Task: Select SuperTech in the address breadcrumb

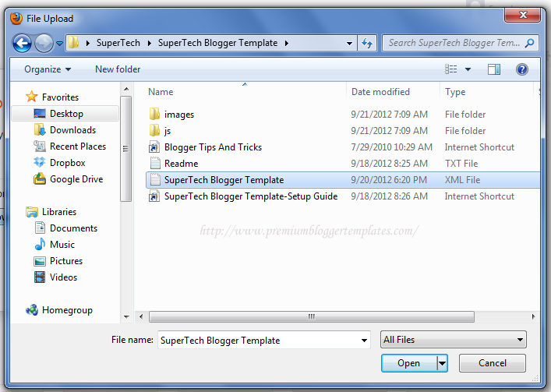Action: pyautogui.click(x=118, y=43)
